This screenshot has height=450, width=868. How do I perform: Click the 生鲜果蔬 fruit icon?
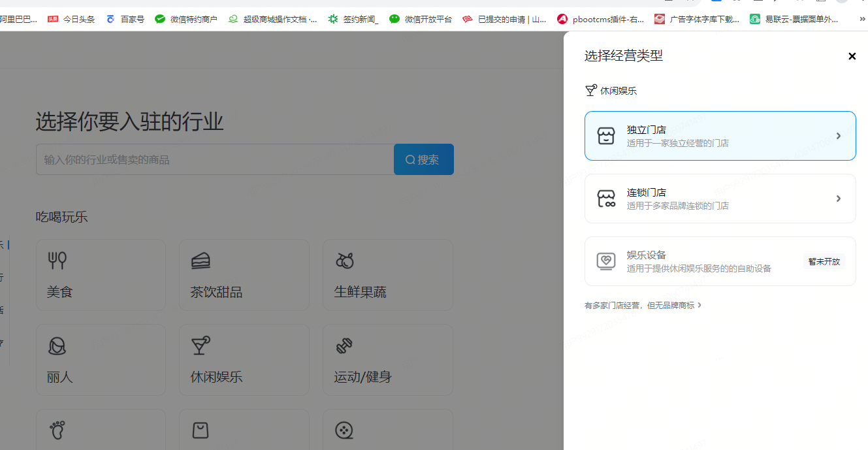(x=345, y=261)
